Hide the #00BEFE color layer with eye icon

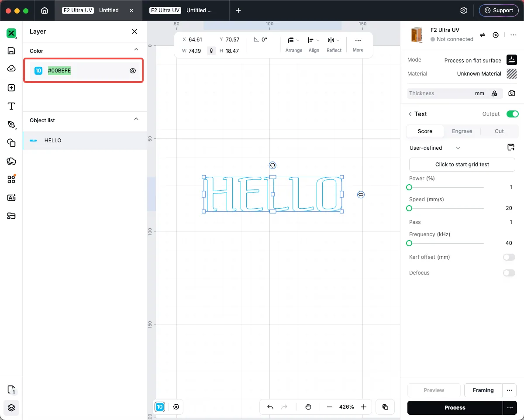pos(133,71)
